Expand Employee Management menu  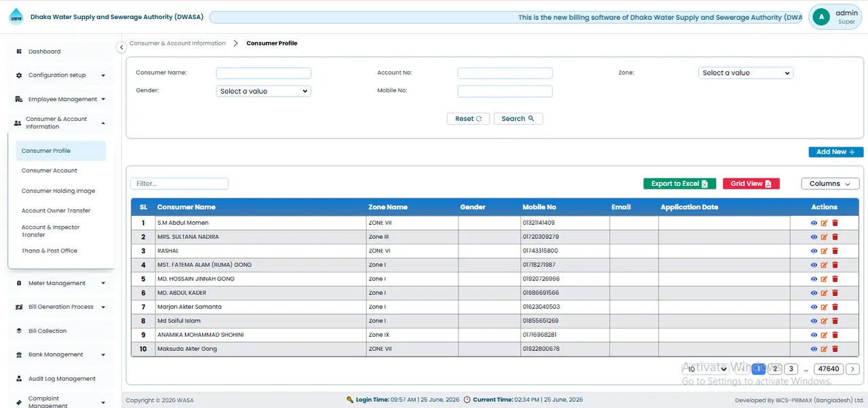click(x=61, y=99)
